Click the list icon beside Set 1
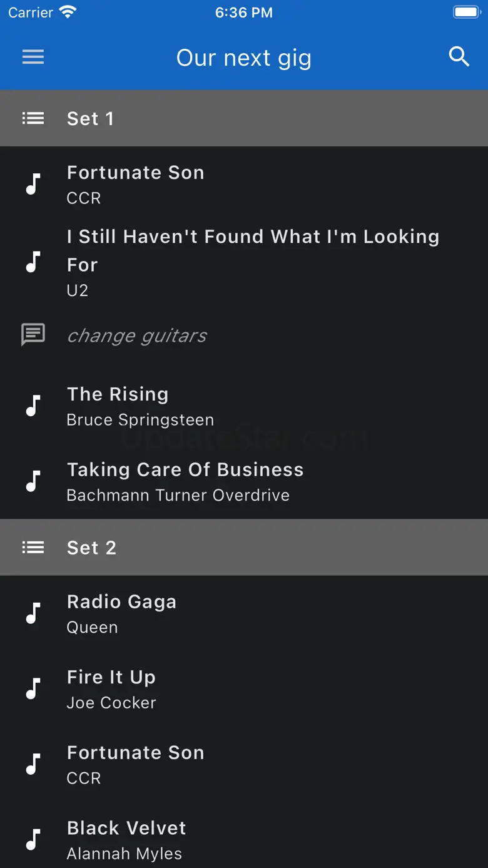Screen dimensions: 488x868 [33, 118]
